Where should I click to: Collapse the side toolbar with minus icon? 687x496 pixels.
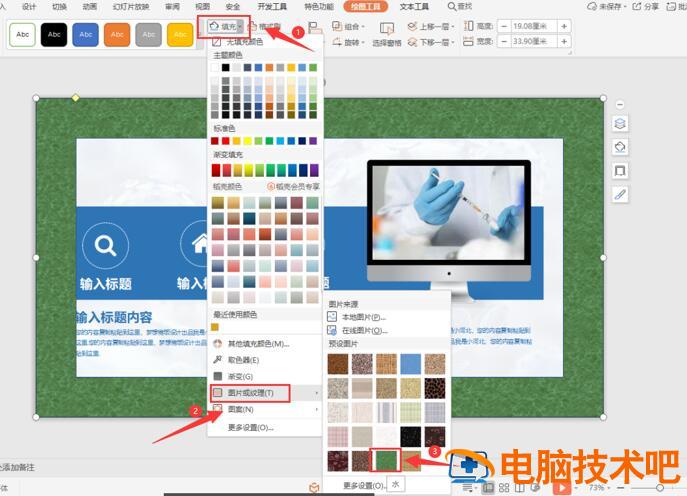coord(620,105)
